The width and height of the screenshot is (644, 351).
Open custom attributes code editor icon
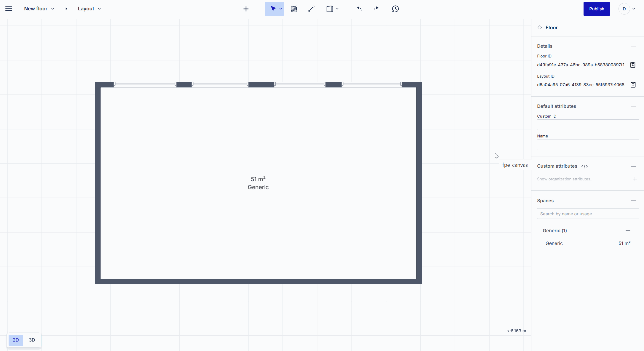coord(584,166)
